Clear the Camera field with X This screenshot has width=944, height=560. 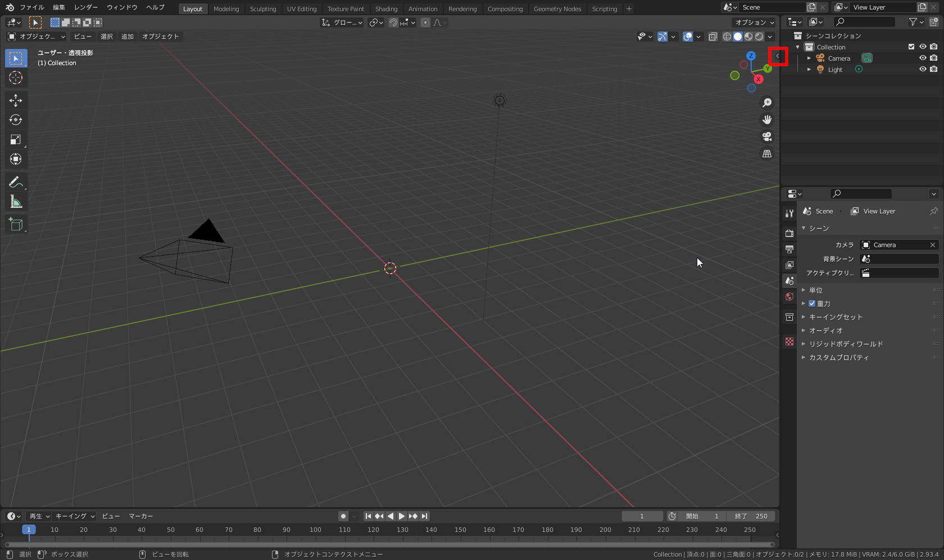coord(933,245)
